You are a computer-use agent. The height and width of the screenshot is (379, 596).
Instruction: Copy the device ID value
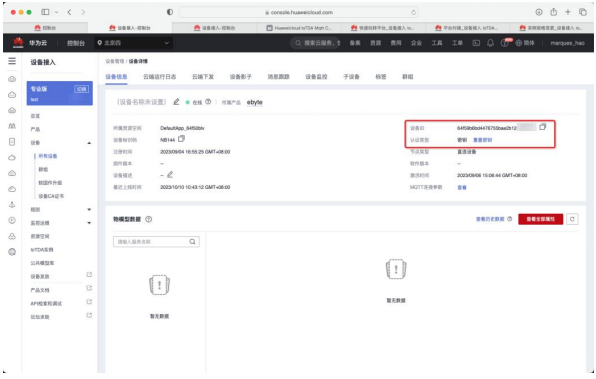click(x=542, y=127)
